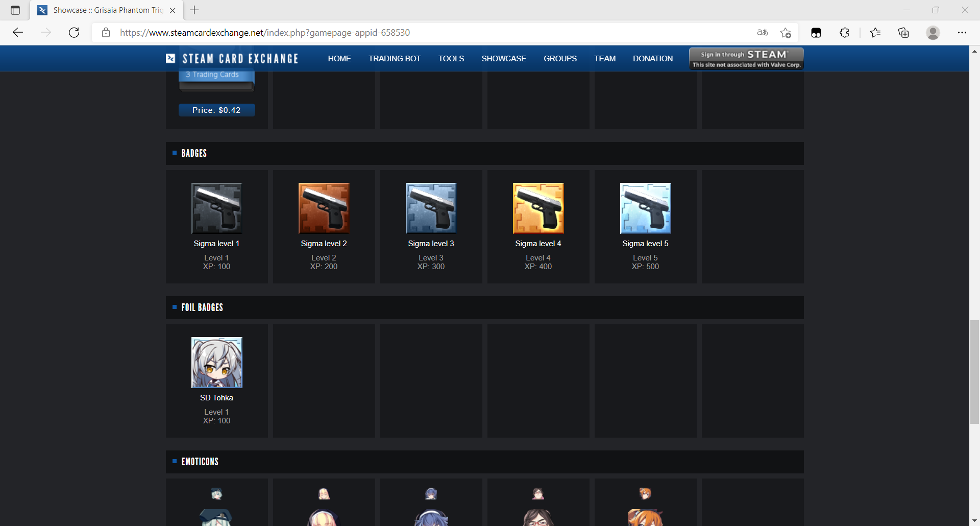
Task: Click Sigma level 4 gold badge
Action: click(538, 208)
